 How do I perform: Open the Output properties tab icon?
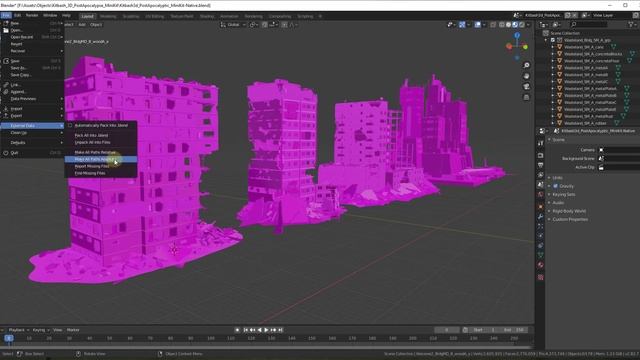(540, 165)
